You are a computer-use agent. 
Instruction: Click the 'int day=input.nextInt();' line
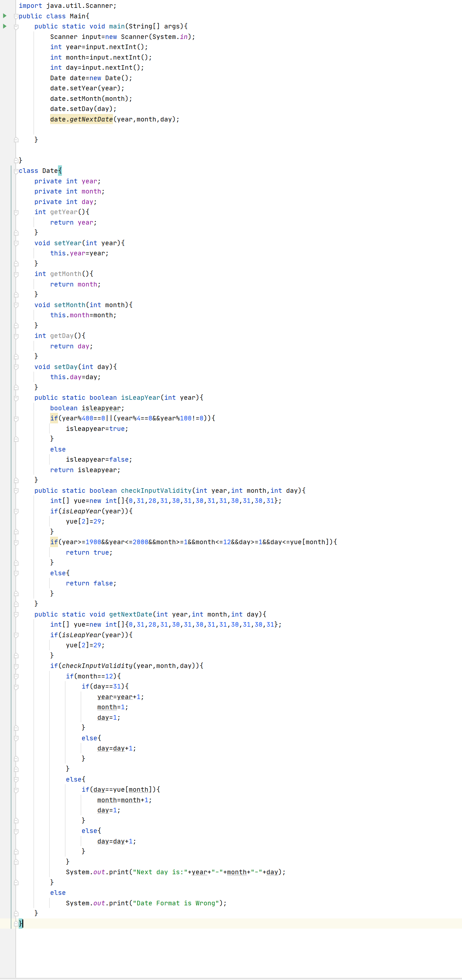[97, 68]
